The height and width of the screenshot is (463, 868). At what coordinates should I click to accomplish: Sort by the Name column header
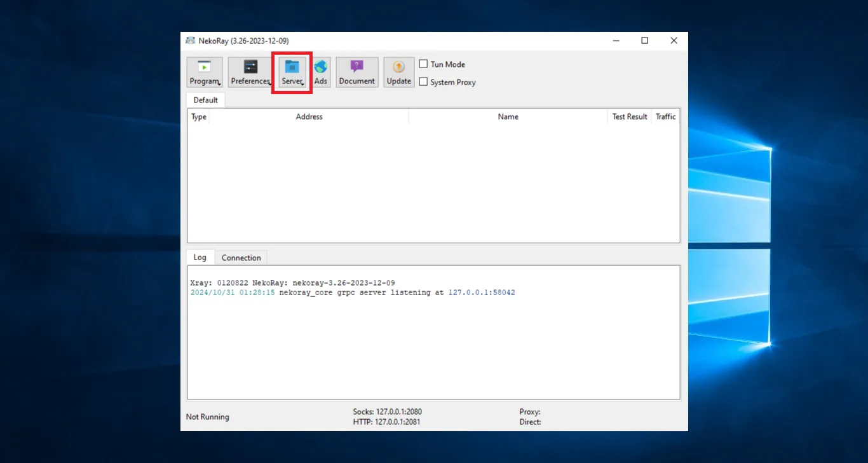[x=508, y=116]
